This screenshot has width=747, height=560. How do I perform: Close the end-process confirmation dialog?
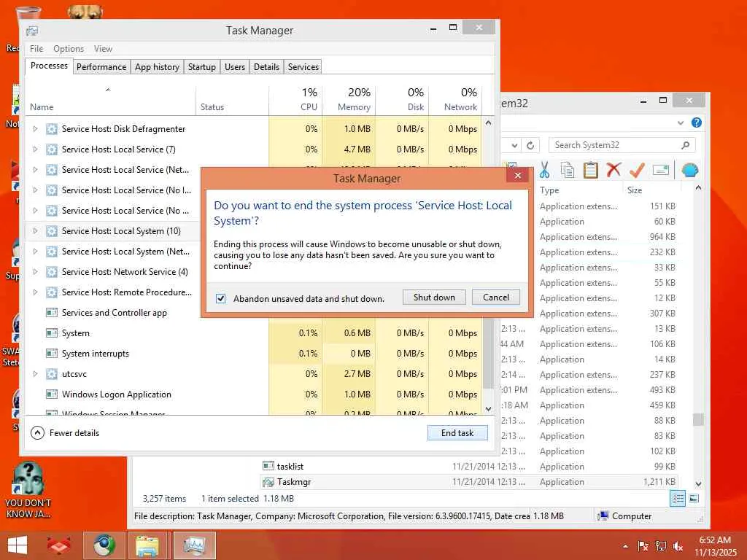pyautogui.click(x=518, y=176)
